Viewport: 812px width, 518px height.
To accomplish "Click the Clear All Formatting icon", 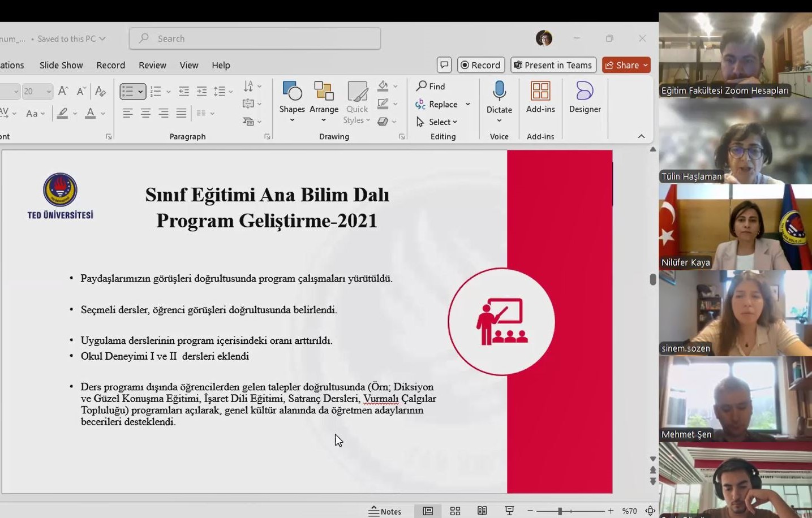I will 100,90.
